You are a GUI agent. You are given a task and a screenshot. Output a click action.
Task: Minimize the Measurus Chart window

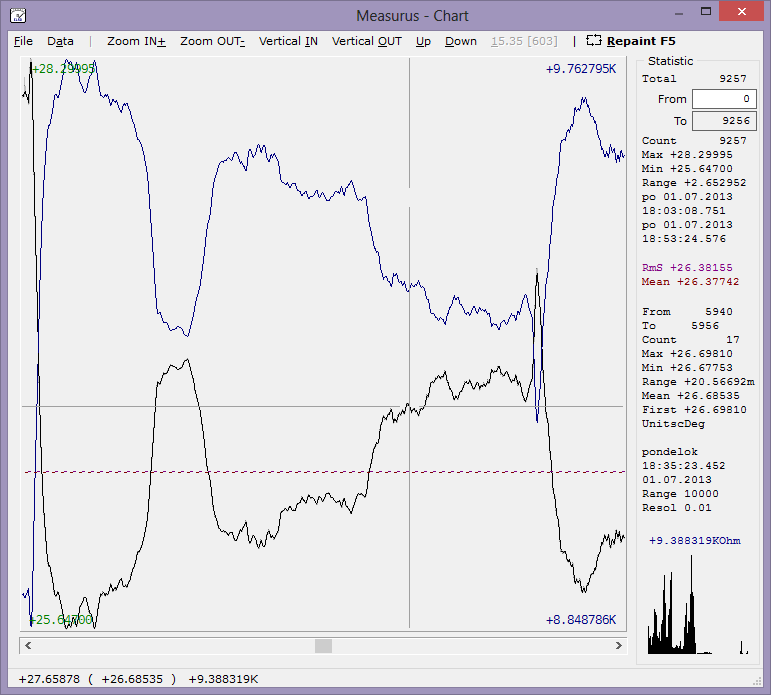pyautogui.click(x=679, y=13)
